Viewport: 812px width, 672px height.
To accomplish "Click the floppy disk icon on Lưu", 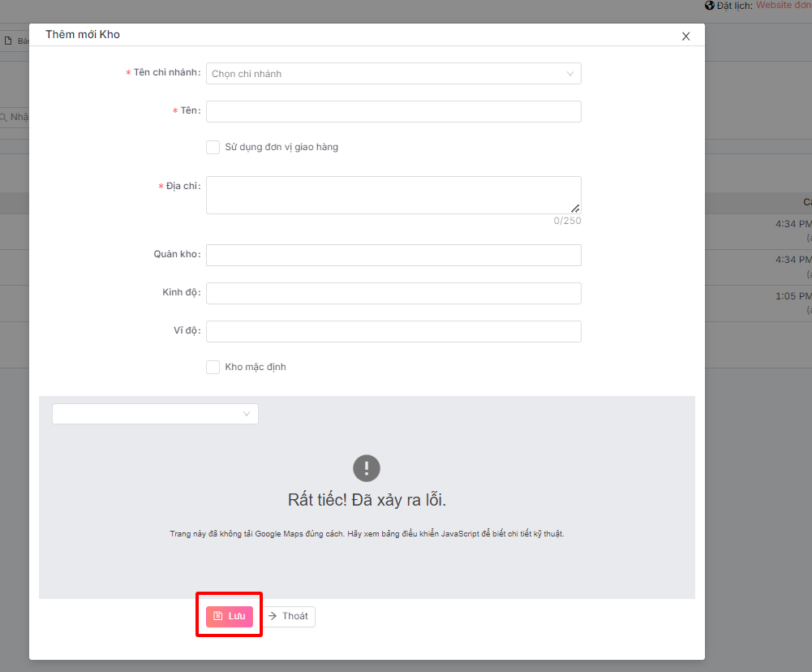I will point(217,616).
